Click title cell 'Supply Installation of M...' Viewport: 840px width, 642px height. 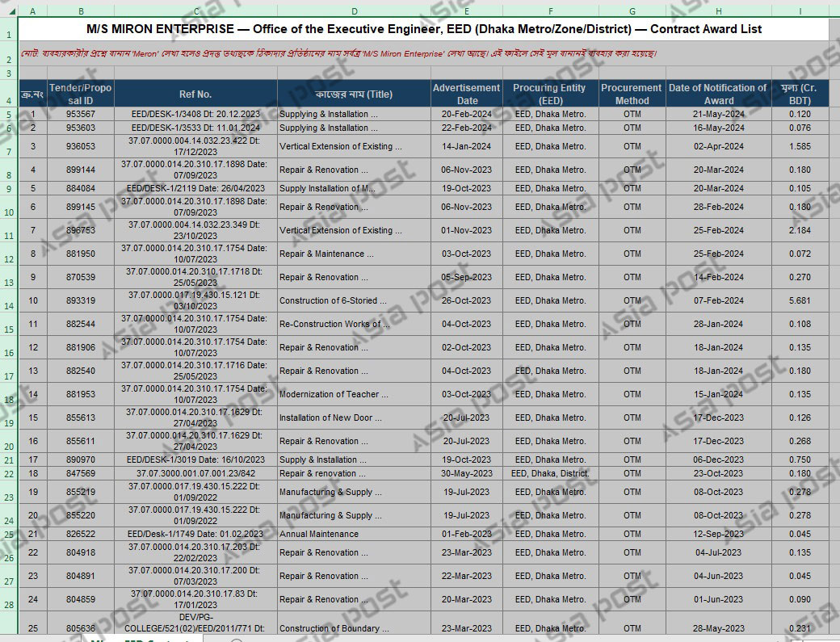click(354, 188)
